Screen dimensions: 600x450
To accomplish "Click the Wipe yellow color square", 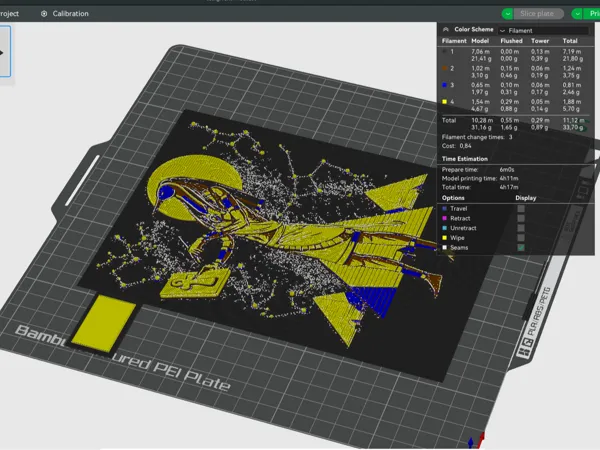I will click(444, 238).
